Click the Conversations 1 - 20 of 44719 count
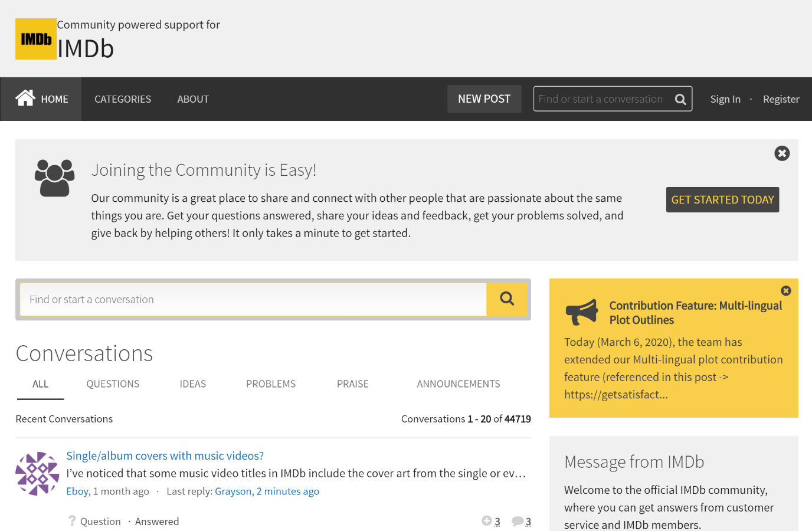 coord(466,419)
